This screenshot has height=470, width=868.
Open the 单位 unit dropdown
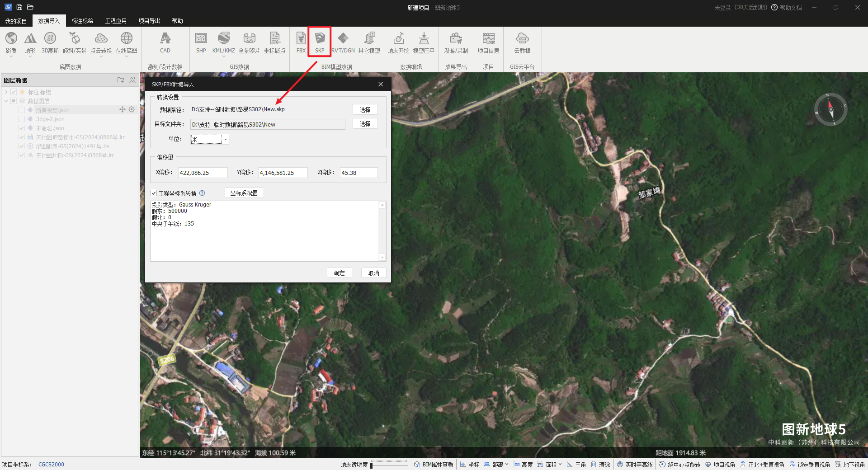point(225,140)
